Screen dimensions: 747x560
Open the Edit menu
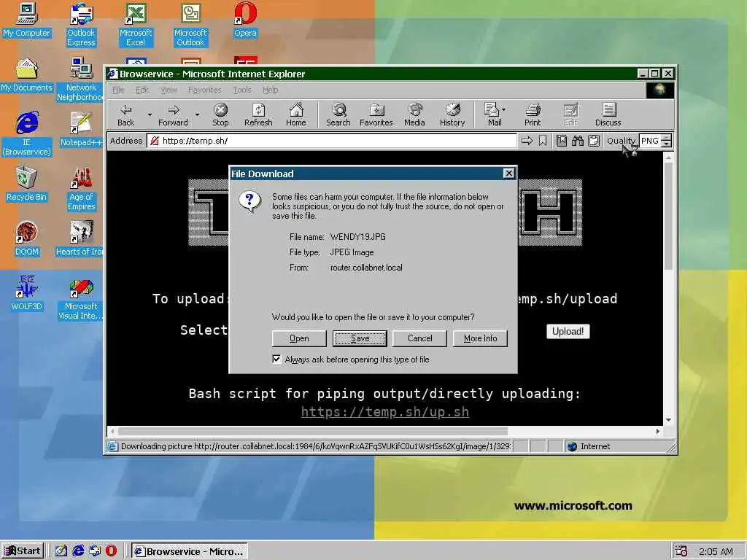tap(142, 90)
